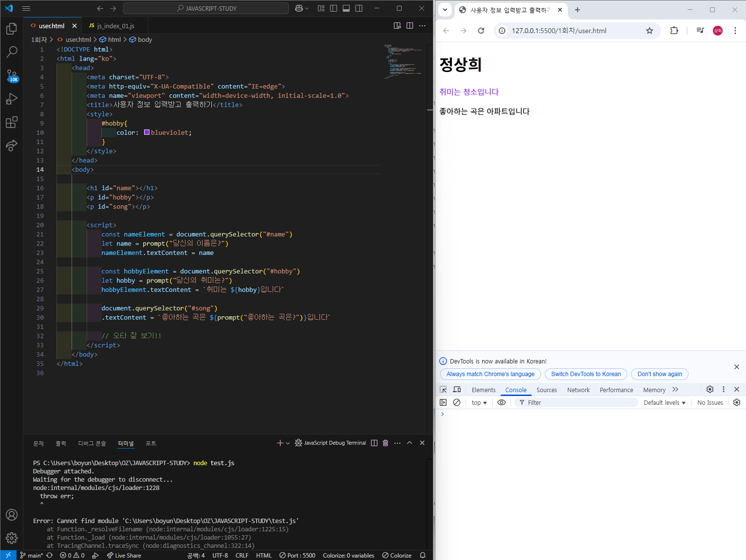This screenshot has height=560, width=746.
Task: Toggle secondary side bar visibility
Action: (x=359, y=8)
